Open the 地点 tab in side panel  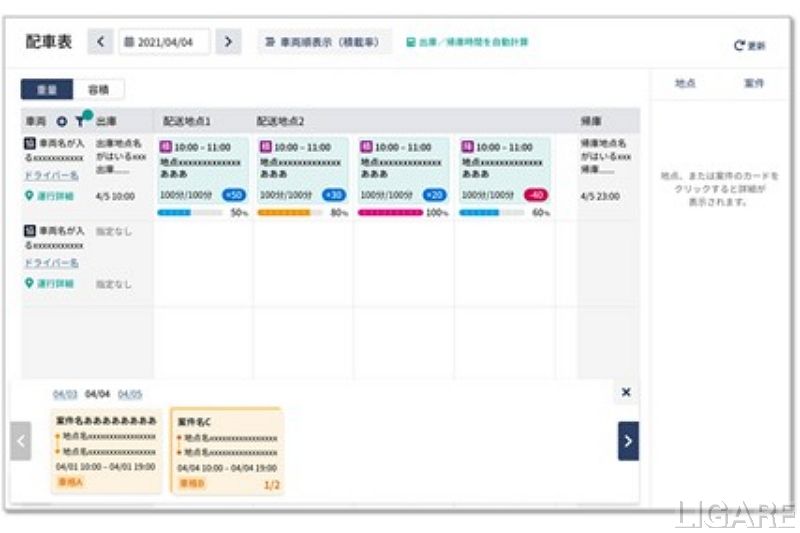tap(685, 84)
